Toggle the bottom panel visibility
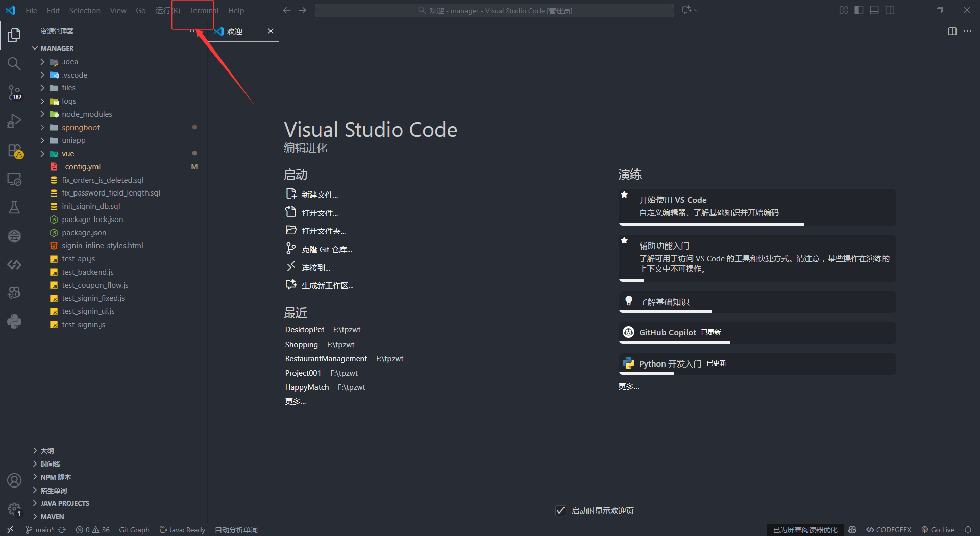The image size is (980, 536). 874,10
